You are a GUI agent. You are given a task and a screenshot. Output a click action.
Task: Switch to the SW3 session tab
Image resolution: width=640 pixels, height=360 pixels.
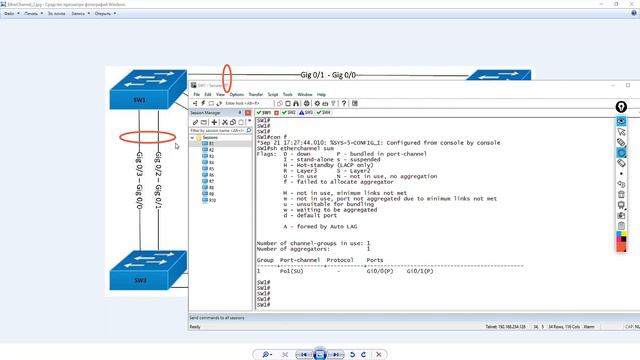pyautogui.click(x=306, y=113)
